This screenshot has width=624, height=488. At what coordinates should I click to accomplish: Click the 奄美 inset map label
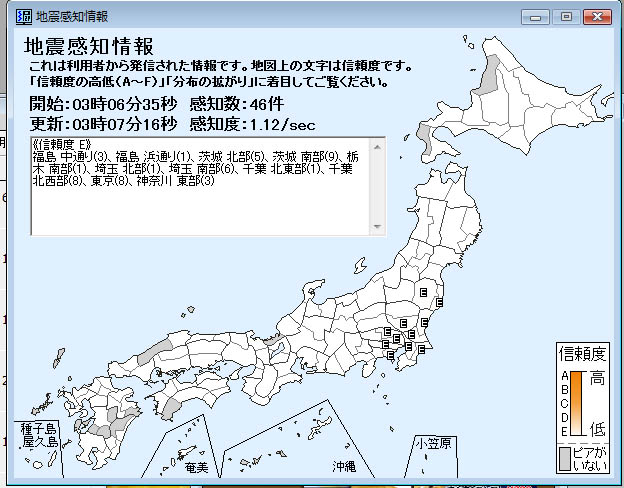(197, 467)
